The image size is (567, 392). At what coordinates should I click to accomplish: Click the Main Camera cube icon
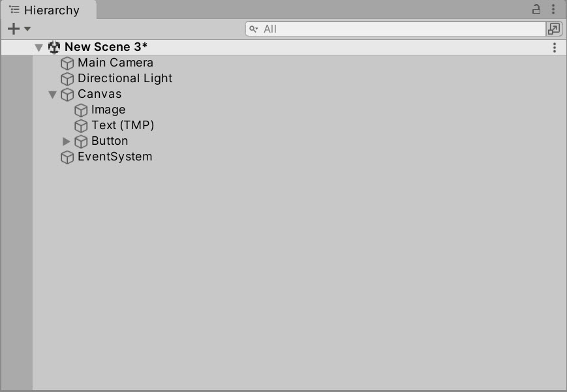(67, 63)
